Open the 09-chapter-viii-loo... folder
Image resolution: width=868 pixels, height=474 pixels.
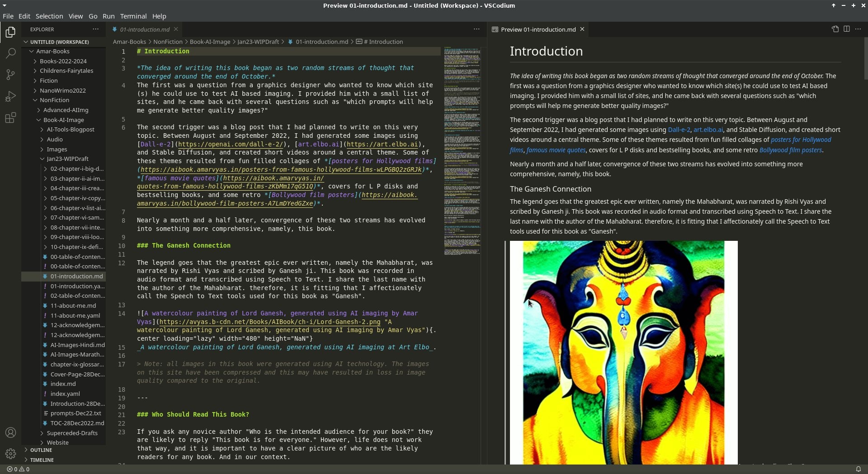point(77,237)
